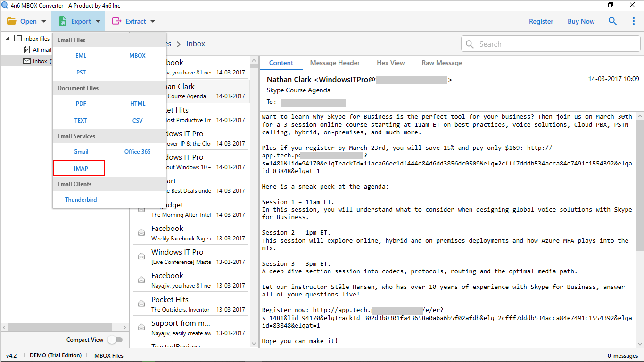Open the Hex View tab
The width and height of the screenshot is (644, 362).
click(390, 63)
